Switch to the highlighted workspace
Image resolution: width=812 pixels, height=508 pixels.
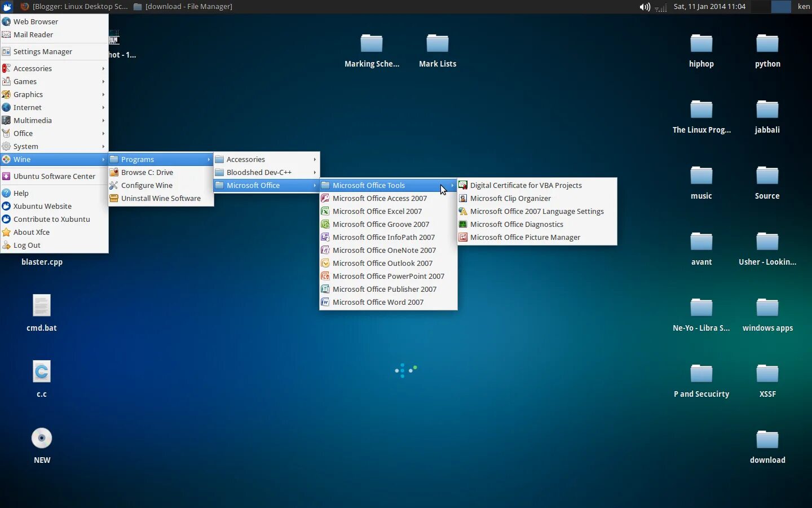tap(780, 7)
